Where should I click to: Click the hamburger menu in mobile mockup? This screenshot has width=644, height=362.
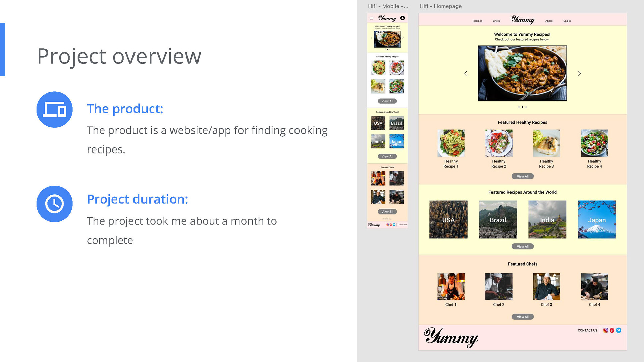pos(371,18)
